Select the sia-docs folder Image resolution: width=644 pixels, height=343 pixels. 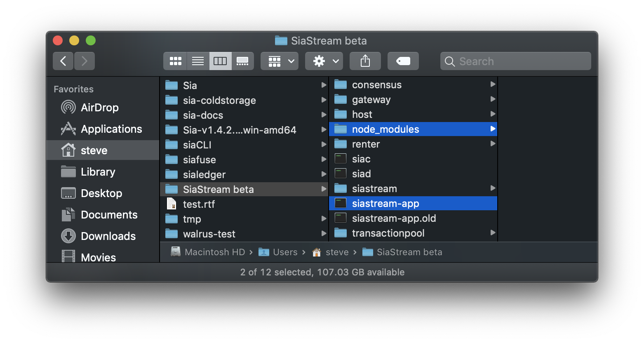coord(244,115)
